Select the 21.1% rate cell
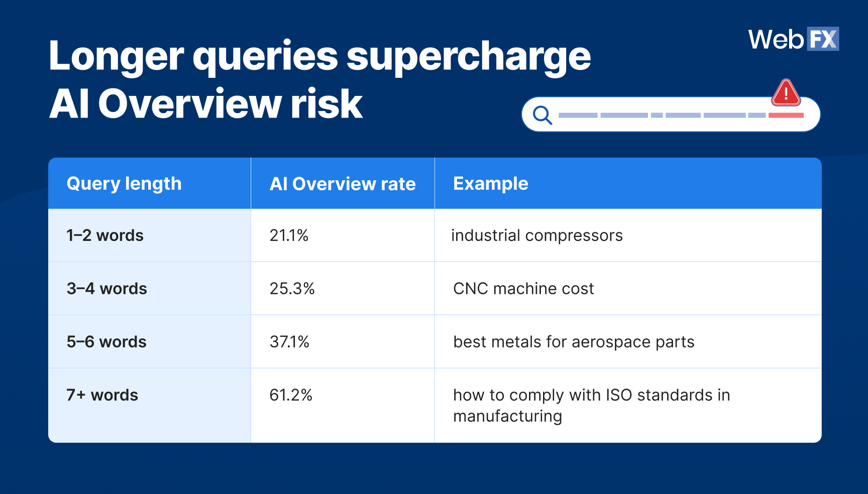868x494 pixels. coord(289,235)
